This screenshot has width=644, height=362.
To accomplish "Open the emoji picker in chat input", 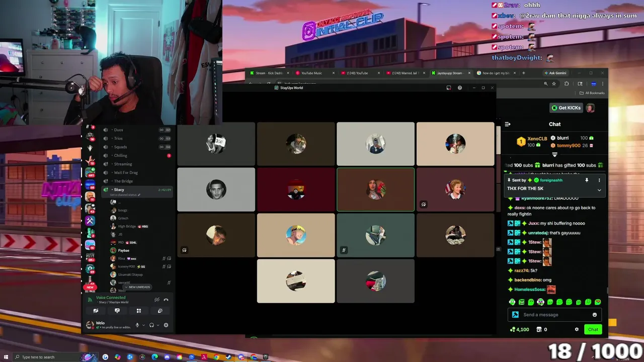I will pyautogui.click(x=595, y=315).
